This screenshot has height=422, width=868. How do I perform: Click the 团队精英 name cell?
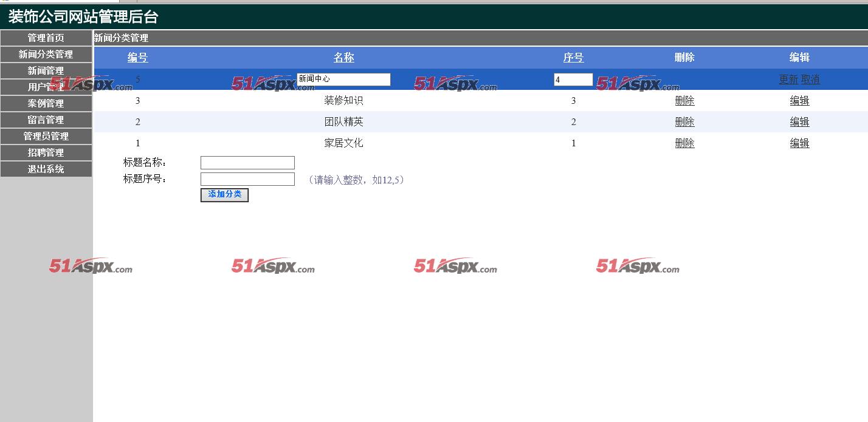[x=343, y=122]
